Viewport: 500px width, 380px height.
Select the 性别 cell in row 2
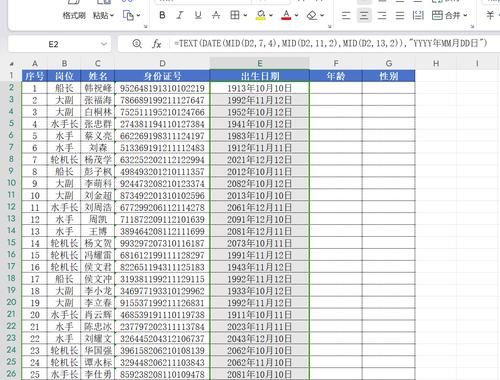click(389, 88)
